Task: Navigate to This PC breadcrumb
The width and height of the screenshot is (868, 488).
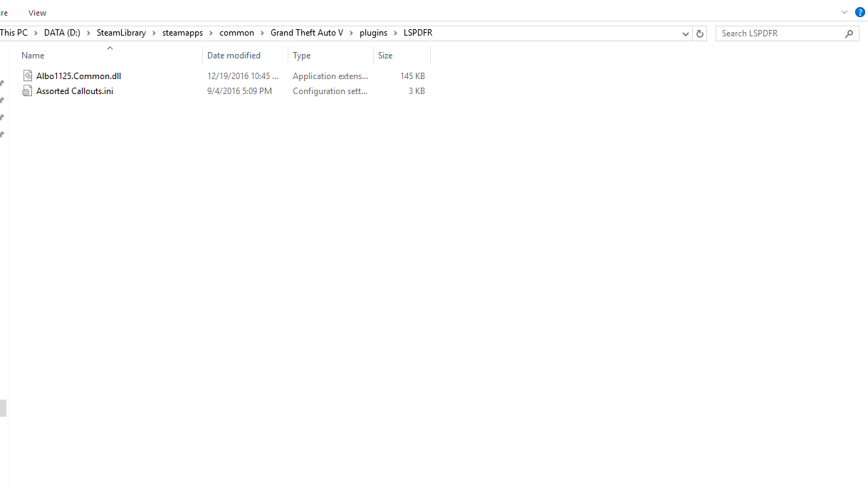Action: [x=14, y=33]
